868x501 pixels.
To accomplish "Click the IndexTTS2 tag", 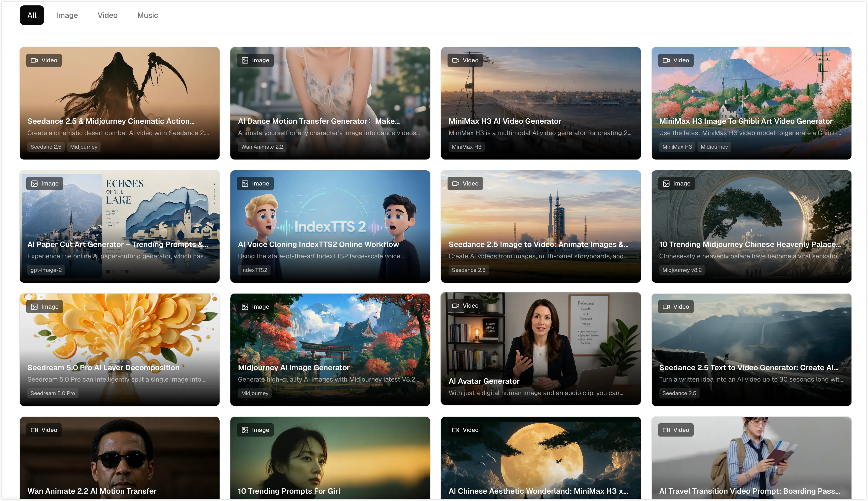I will [x=254, y=270].
